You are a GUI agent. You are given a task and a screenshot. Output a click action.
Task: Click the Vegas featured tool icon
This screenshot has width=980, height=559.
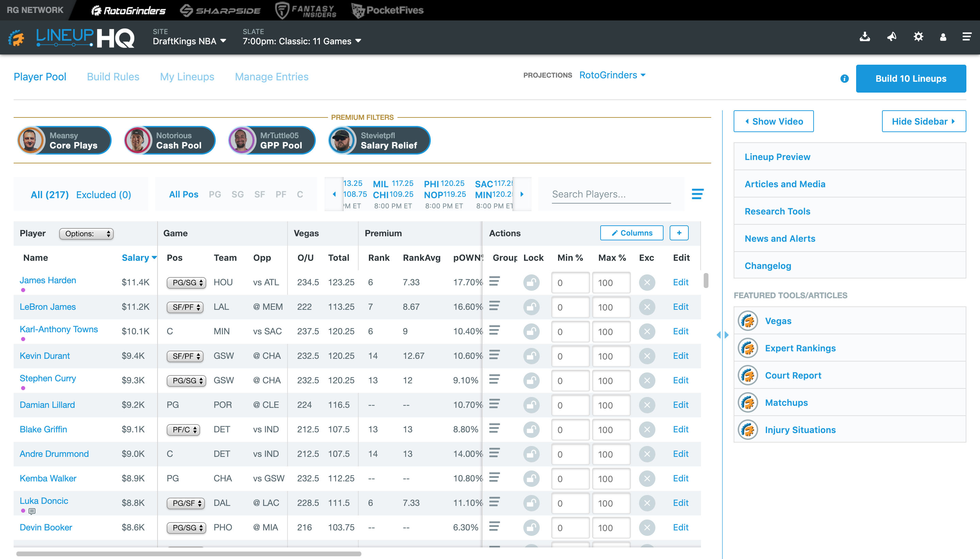748,321
